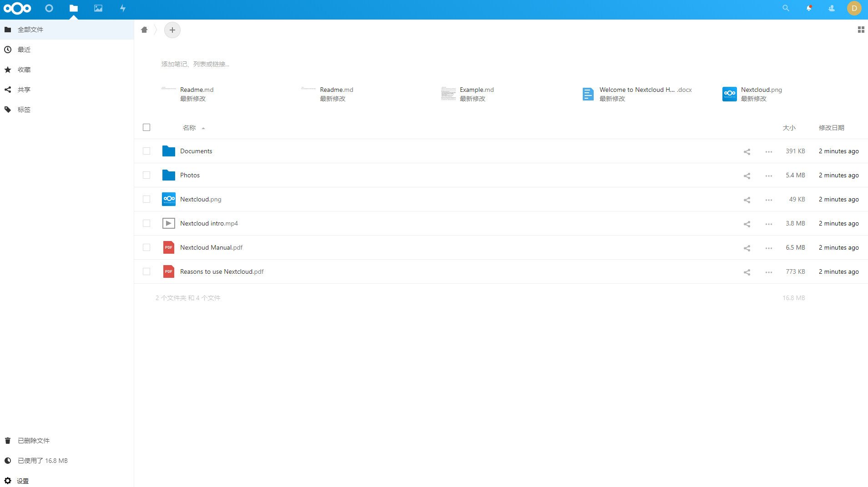Go to home folder breadcrumb
Screen dimensions: 868x487
144,30
